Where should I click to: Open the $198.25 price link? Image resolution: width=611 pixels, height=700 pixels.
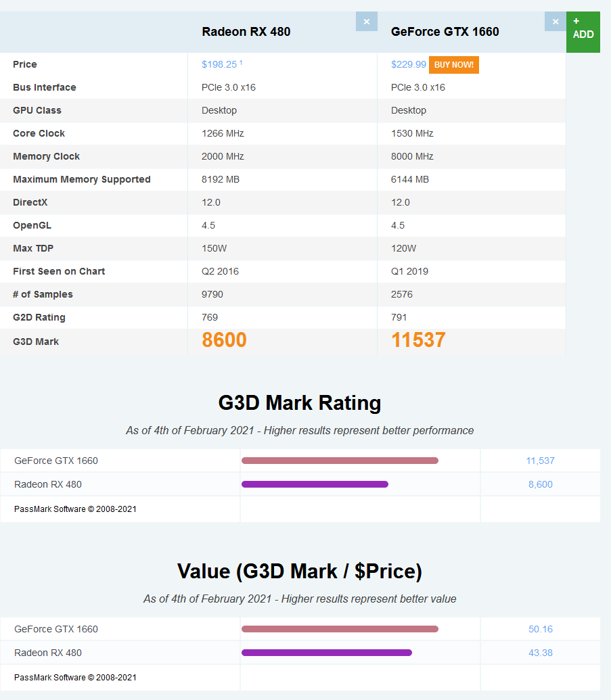coord(219,64)
